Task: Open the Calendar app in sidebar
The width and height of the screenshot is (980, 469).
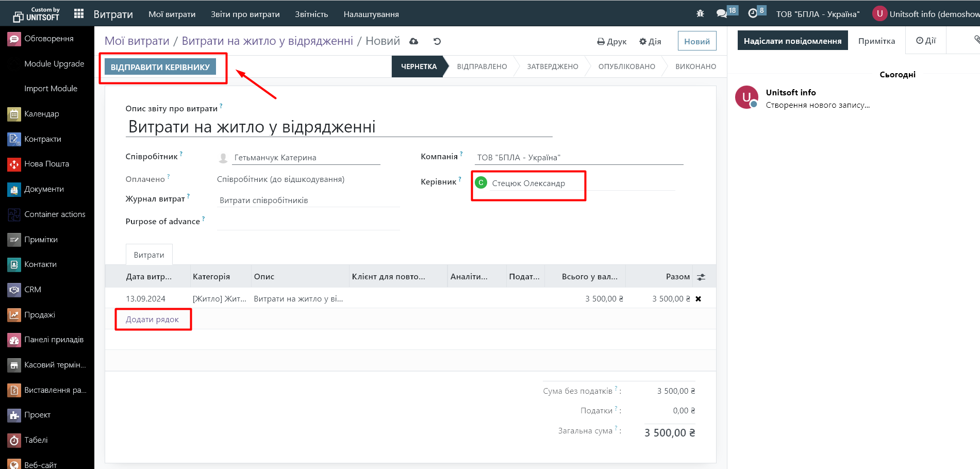Action: [41, 114]
